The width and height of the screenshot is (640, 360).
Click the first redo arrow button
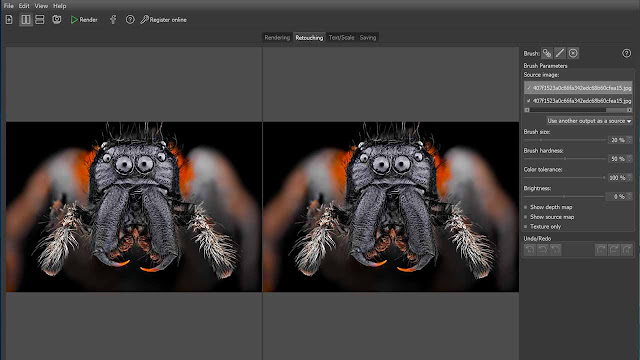[601, 250]
